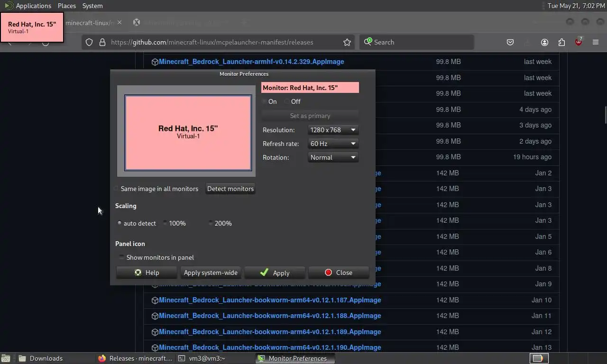Image resolution: width=607 pixels, height=364 pixels.
Task: Click the package icon beside armhf-v0.14.2.329 AppImage
Action: (155, 62)
